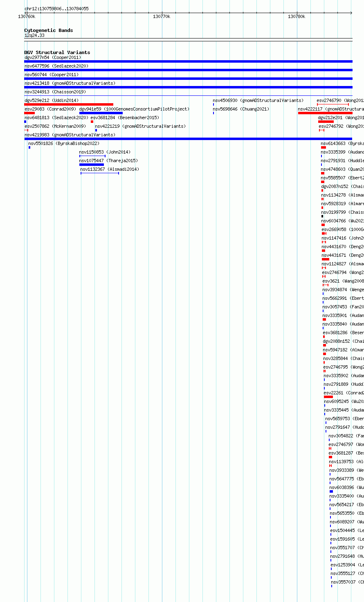
Task: Select the esv3621 (Wang2008) label
Action: (343, 281)
